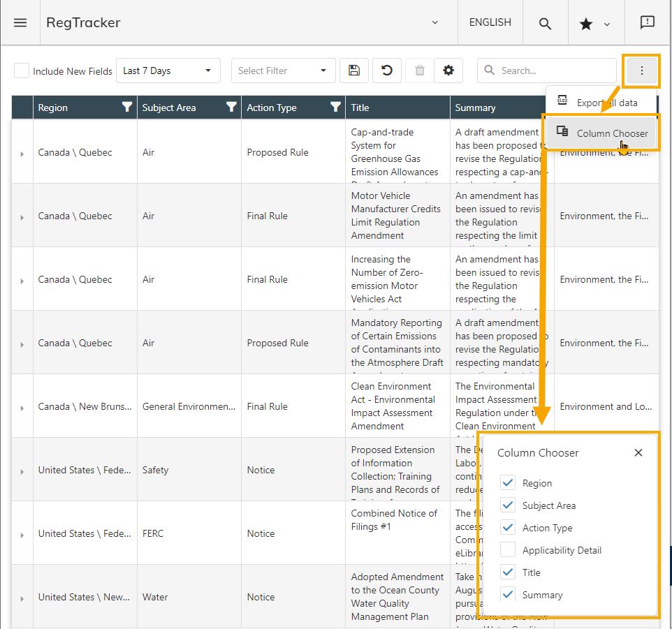The height and width of the screenshot is (629, 672).
Task: Uncheck Subject Area in Column Chooser
Action: 508,505
